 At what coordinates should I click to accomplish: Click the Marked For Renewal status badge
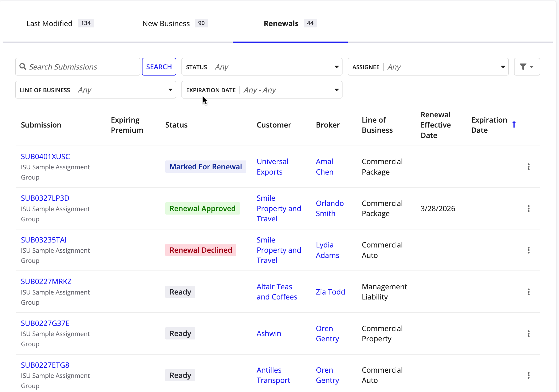pyautogui.click(x=206, y=167)
